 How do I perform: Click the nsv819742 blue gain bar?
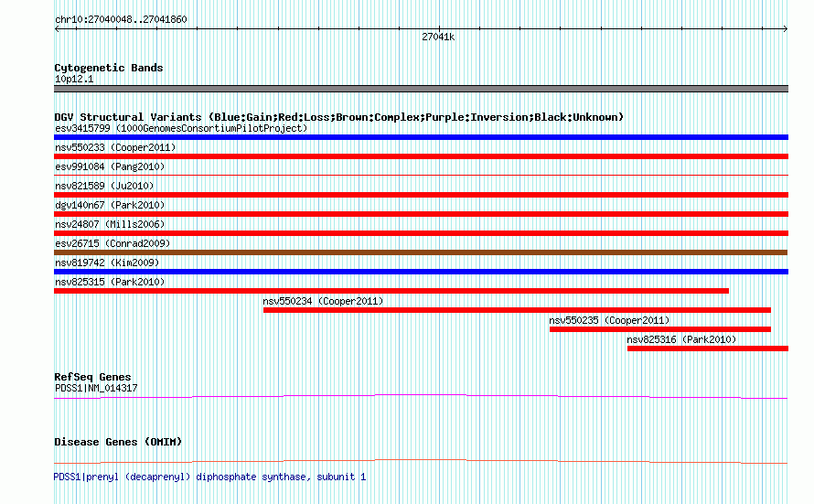click(421, 272)
